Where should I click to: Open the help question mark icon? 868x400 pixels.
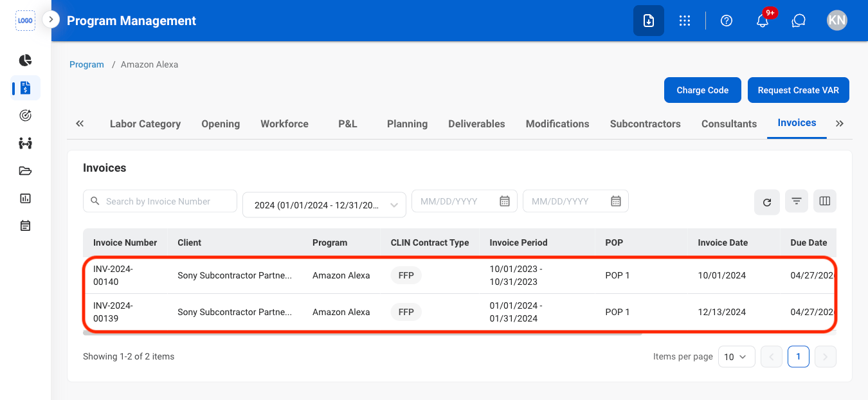(727, 21)
